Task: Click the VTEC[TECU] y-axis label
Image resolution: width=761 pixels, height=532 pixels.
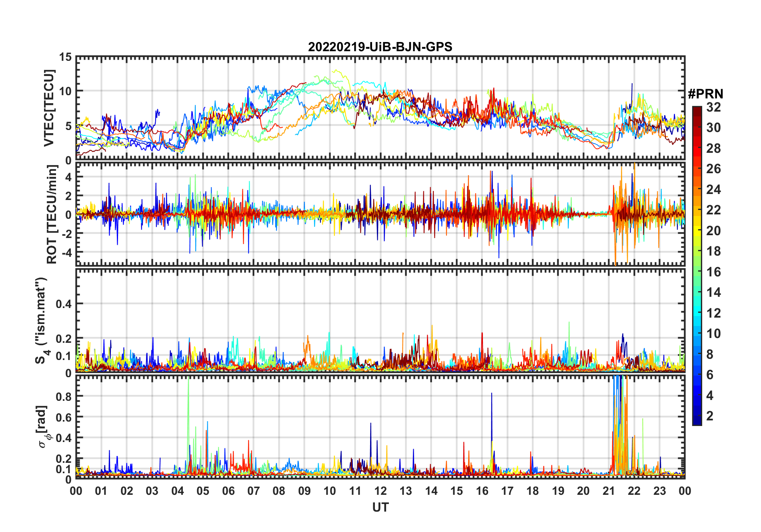Action: [x=49, y=108]
